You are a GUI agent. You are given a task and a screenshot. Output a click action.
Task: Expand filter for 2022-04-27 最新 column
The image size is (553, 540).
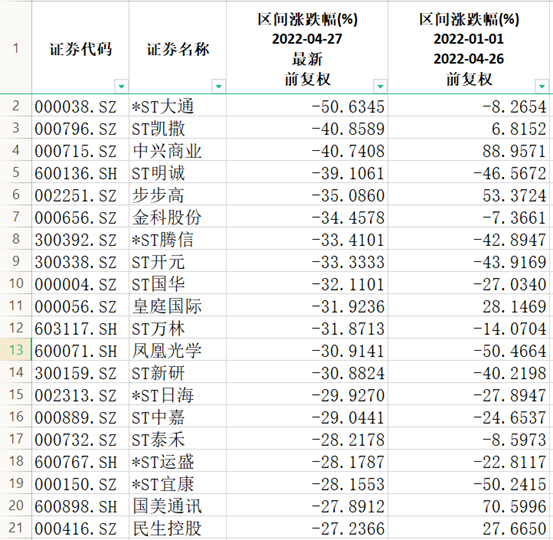[380, 86]
